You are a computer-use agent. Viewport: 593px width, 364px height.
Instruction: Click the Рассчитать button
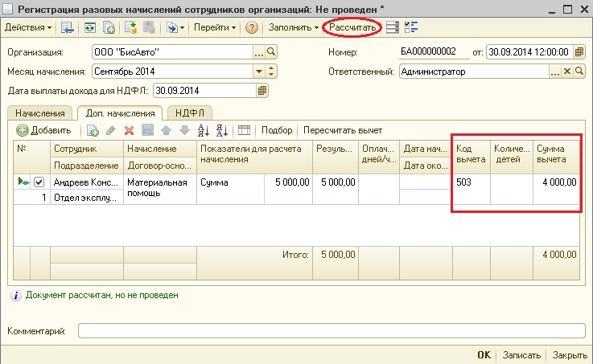point(352,27)
